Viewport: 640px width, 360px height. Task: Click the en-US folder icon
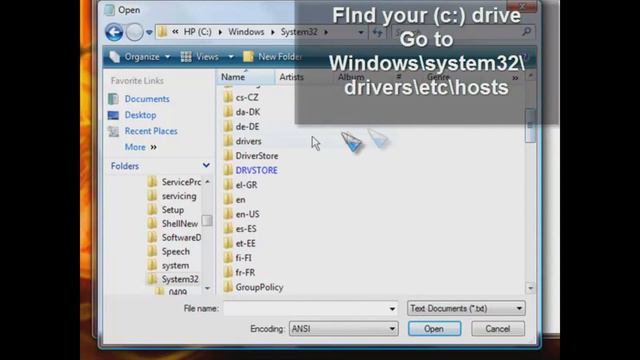[228, 214]
